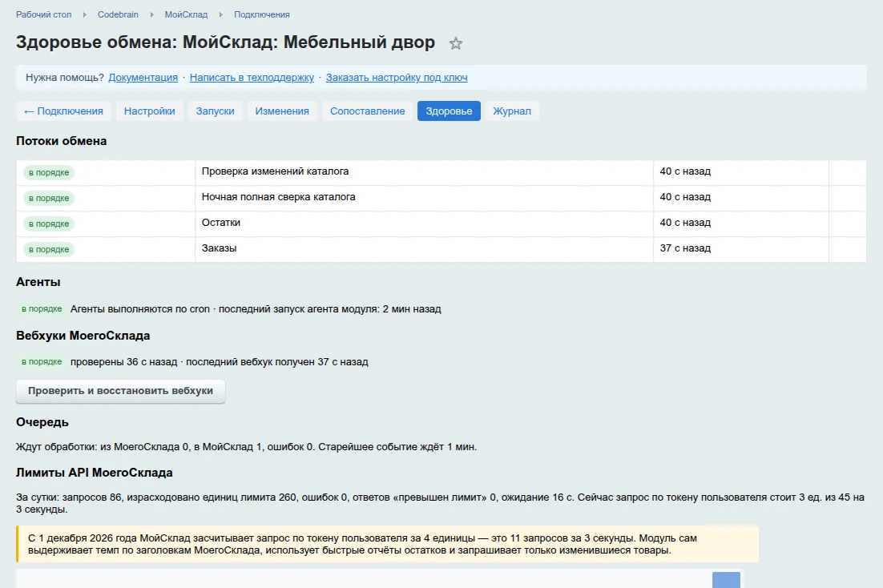
Task: Click the blue button at page bottom
Action: pos(726,580)
